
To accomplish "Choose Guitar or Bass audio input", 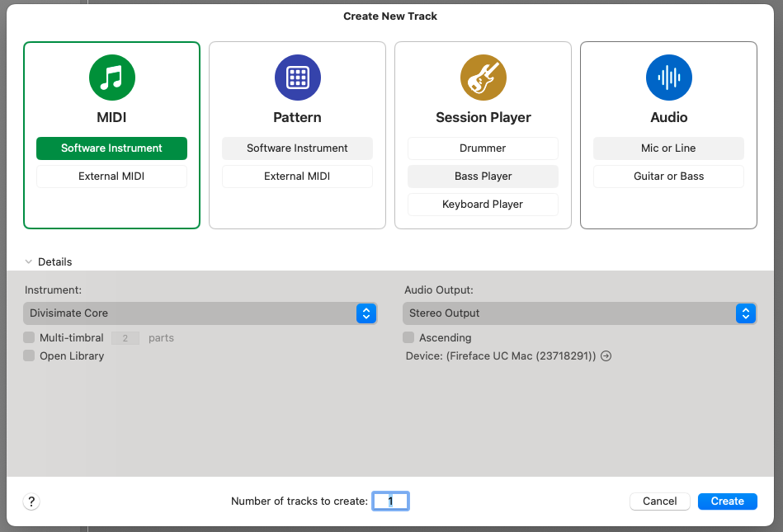I will 668,177.
